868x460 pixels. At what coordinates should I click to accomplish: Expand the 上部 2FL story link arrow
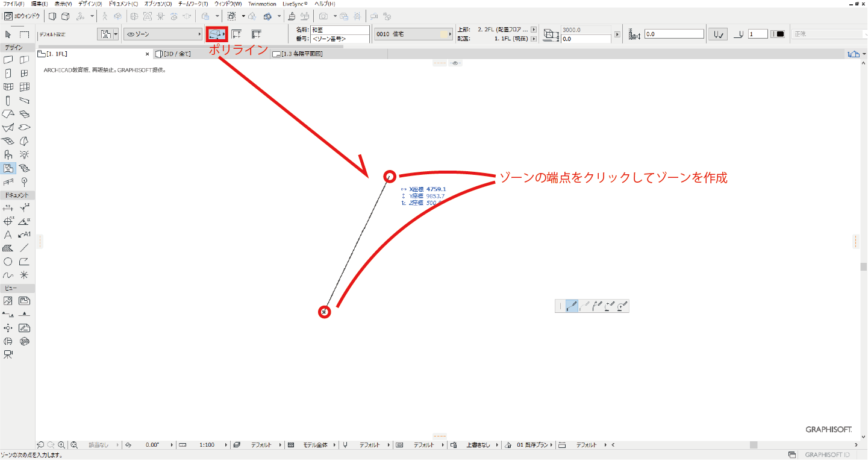(x=534, y=30)
